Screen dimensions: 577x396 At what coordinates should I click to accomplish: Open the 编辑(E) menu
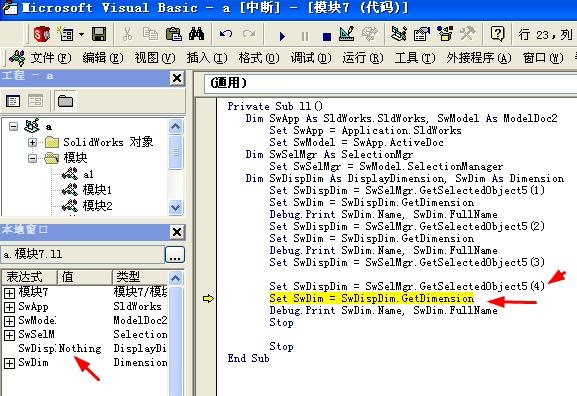103,58
